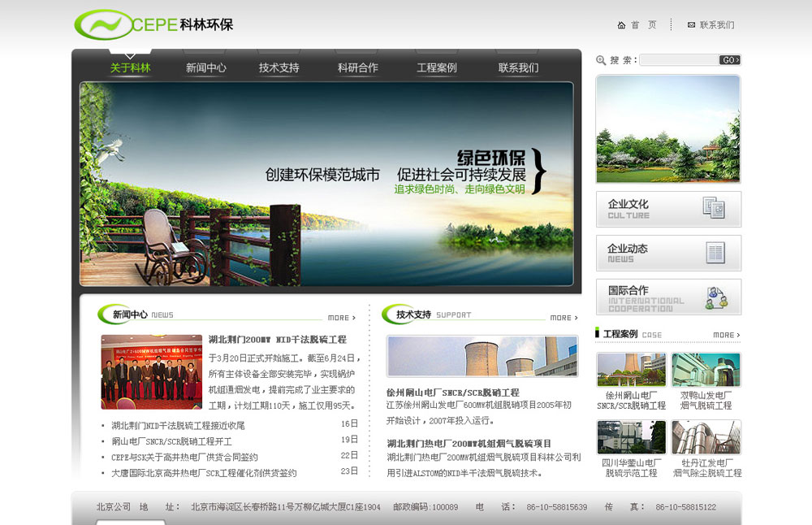Screen dimensions: 812x525
Task: Click the 牡丹江发电厂 case thumbnail
Action: [706, 437]
